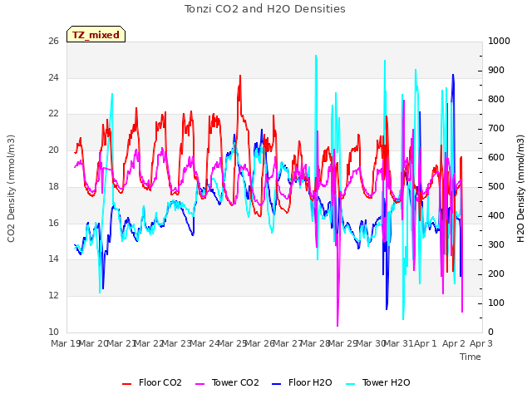Select the red Floor CO2 legend swatch
532x399 pixels.
coord(126,384)
